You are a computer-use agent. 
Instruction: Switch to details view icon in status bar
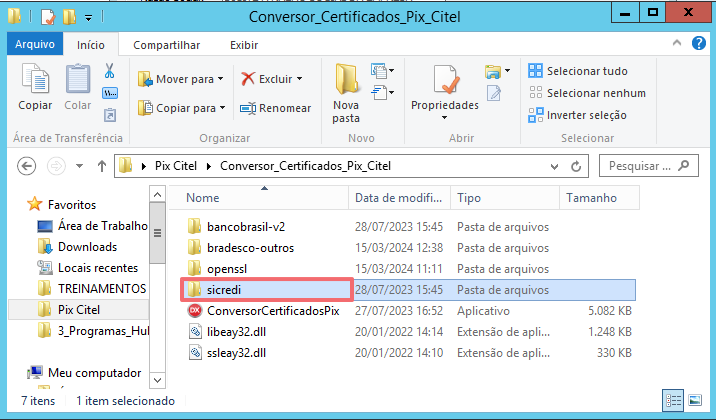pos(673,400)
